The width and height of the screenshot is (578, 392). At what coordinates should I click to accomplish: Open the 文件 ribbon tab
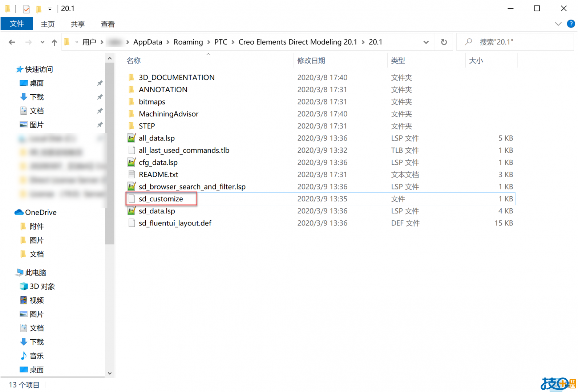click(x=17, y=24)
